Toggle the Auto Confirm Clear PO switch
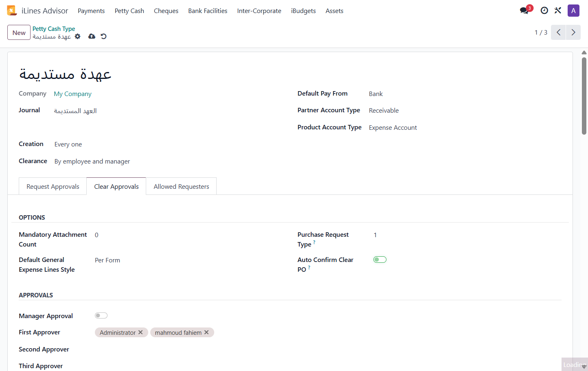Image resolution: width=588 pixels, height=371 pixels. tap(380, 260)
